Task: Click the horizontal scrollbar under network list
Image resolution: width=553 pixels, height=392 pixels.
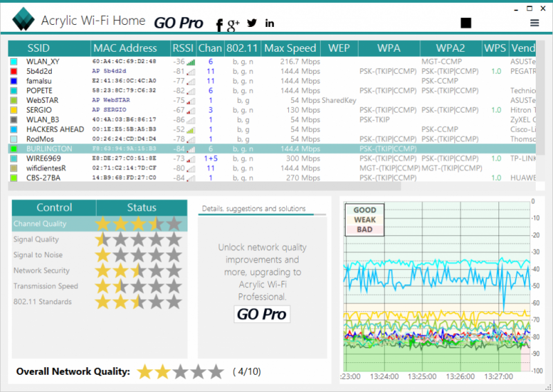Action: 205,186
